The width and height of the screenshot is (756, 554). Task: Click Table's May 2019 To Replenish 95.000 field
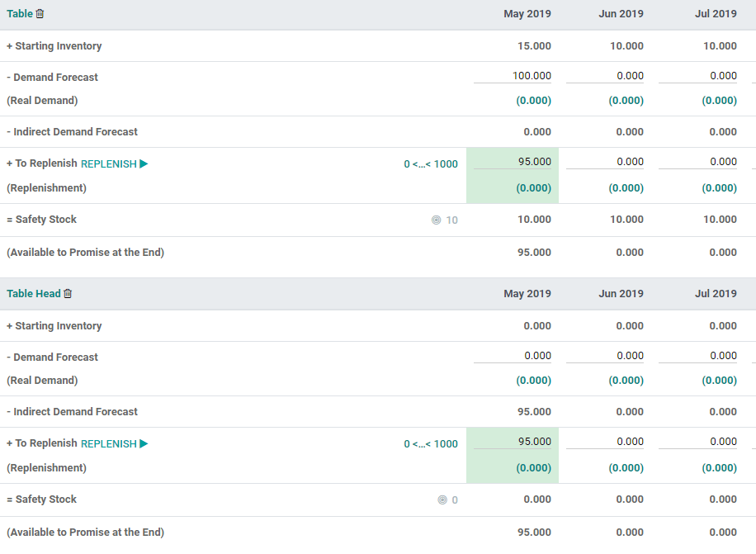point(513,162)
